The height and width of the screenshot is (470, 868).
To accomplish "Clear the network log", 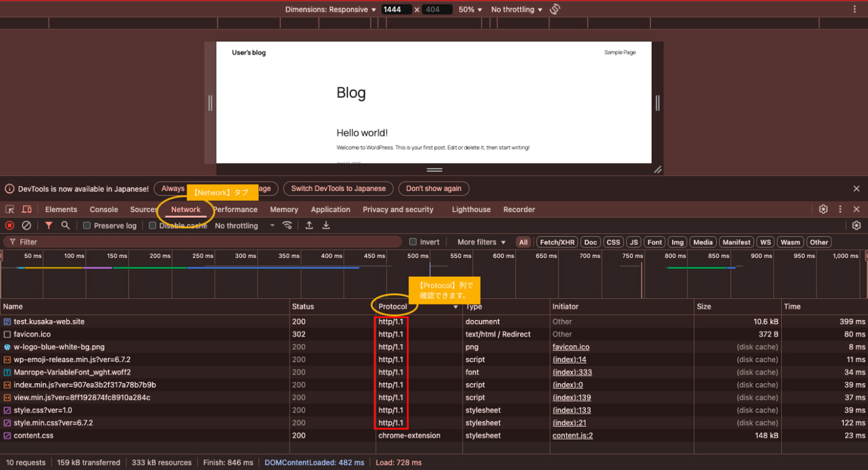I will click(x=25, y=225).
